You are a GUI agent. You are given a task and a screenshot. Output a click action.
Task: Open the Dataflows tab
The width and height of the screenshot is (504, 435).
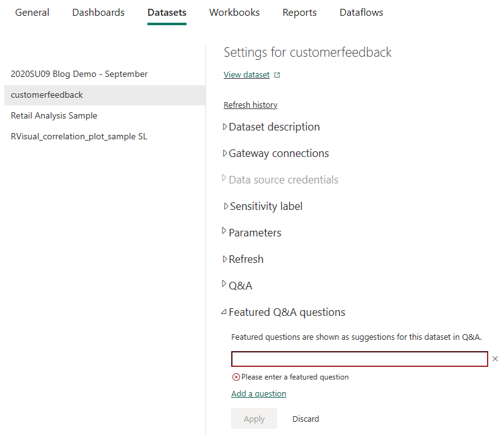pos(361,13)
